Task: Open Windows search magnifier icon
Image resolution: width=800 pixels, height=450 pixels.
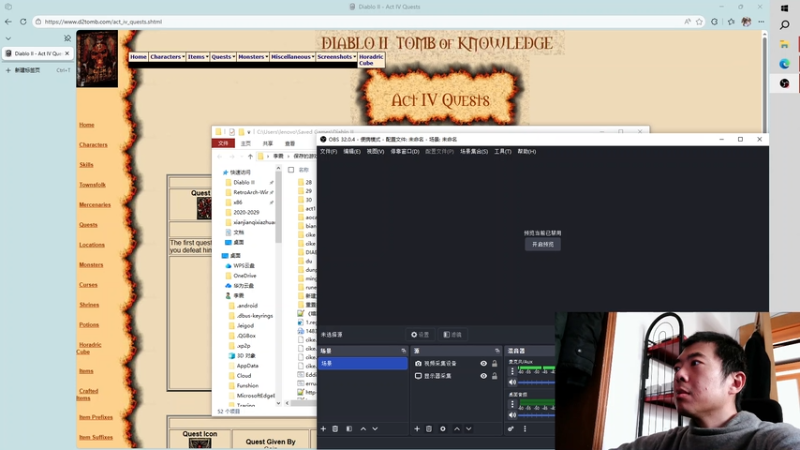Action: [x=785, y=25]
